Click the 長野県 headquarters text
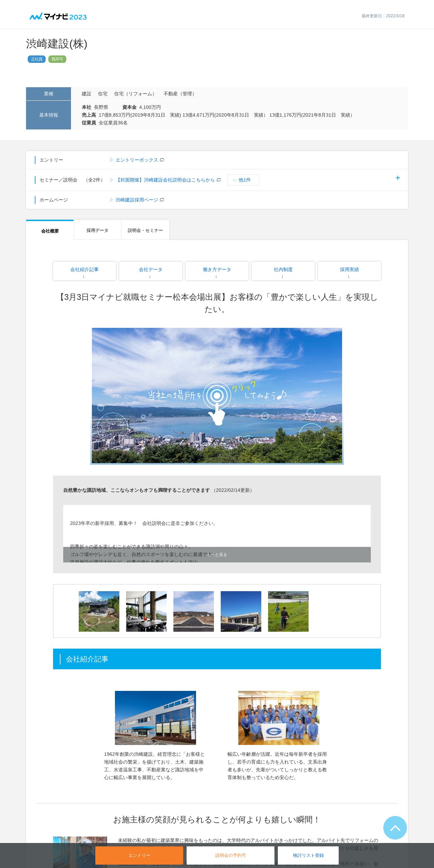Screen dimensions: 434x868 (101, 107)
